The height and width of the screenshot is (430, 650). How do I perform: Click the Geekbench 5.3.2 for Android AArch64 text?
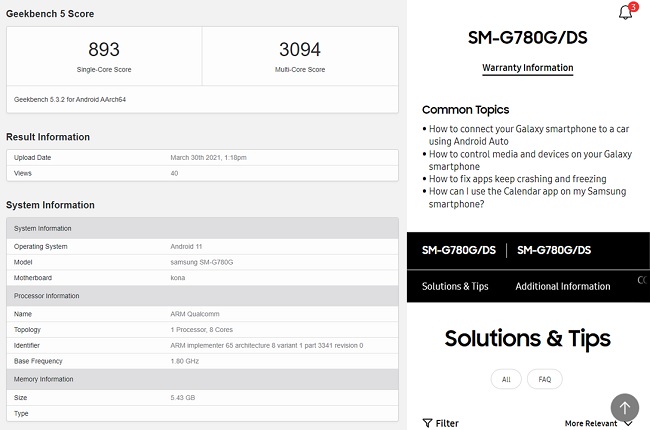click(x=70, y=100)
